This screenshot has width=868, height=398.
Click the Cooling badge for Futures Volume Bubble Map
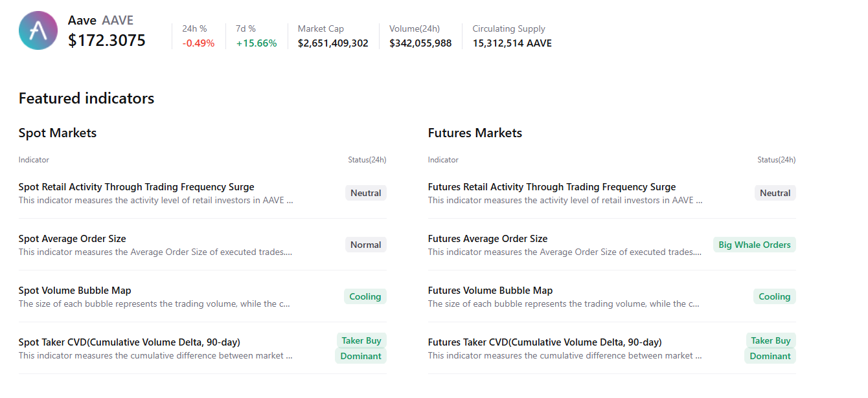pyautogui.click(x=774, y=296)
